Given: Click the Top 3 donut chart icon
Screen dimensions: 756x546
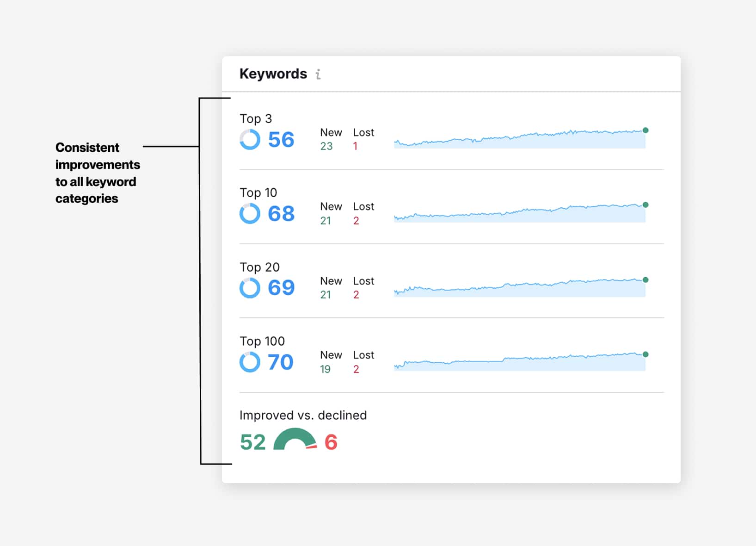Looking at the screenshot, I should (250, 139).
